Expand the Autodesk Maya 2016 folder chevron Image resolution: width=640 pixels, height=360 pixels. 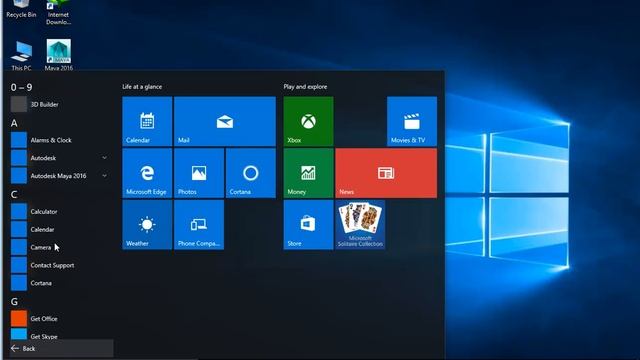(104, 176)
